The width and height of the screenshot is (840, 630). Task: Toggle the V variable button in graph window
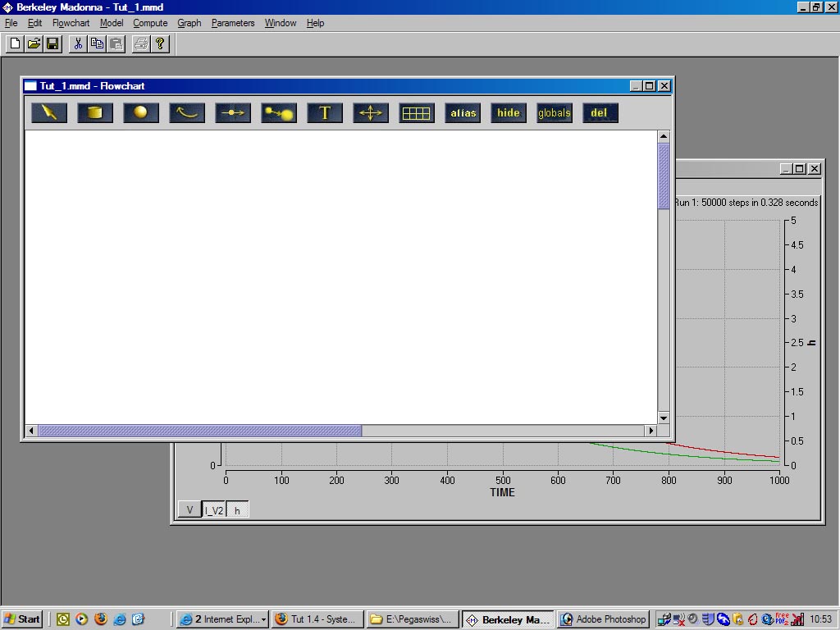[x=189, y=509]
